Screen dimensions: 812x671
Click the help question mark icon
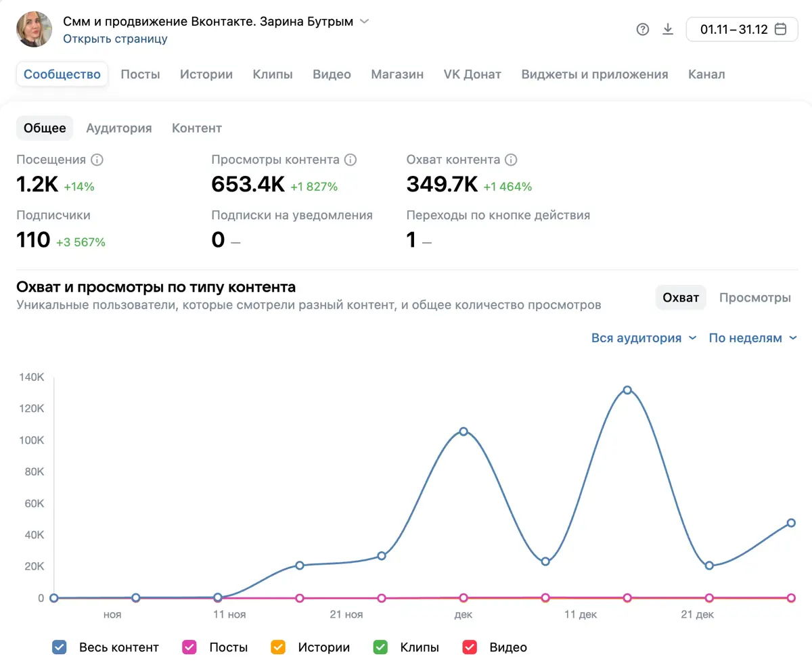click(x=643, y=29)
